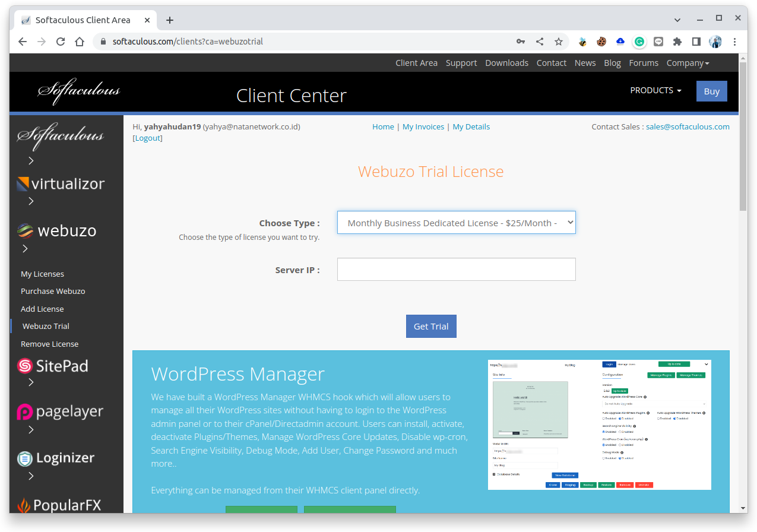Image resolution: width=757 pixels, height=532 pixels.
Task: Click the Softaculous logo in the sidebar
Action: (x=61, y=135)
